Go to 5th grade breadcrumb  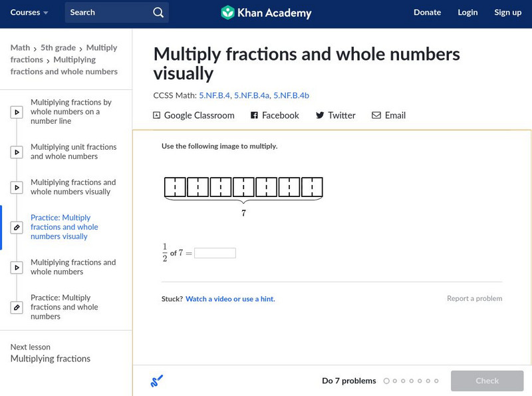click(x=58, y=48)
